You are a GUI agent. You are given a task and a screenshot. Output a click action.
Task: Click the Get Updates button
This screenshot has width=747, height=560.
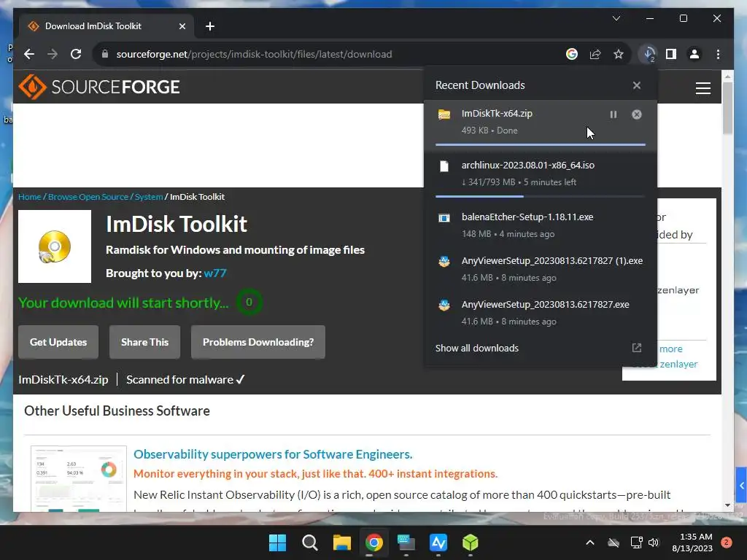tap(58, 342)
